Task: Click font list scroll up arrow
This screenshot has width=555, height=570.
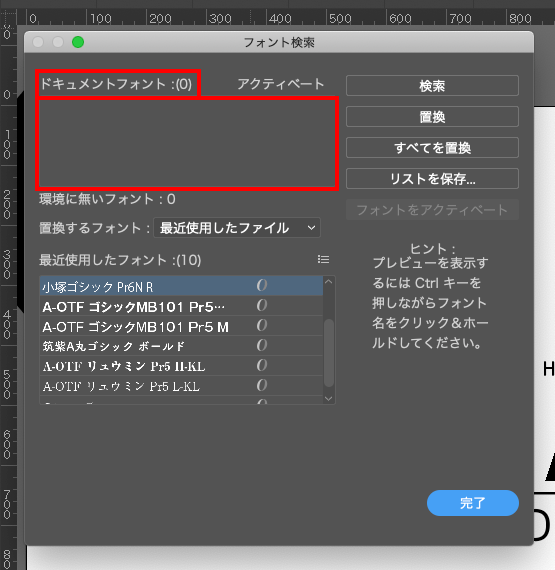Action: (x=329, y=282)
